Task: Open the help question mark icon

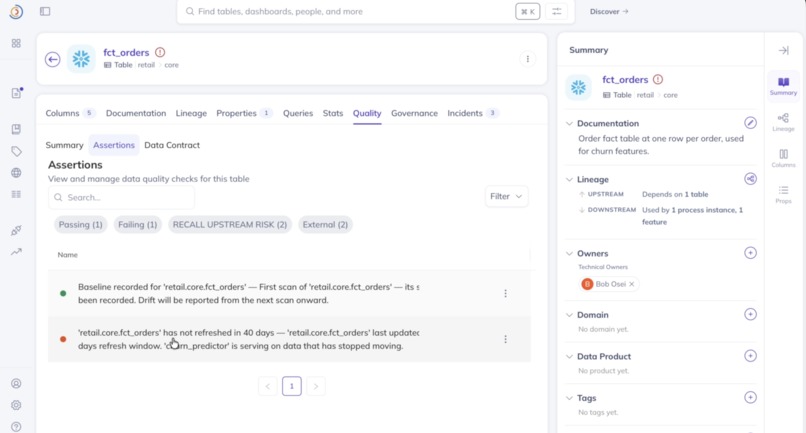Action: pos(16,427)
